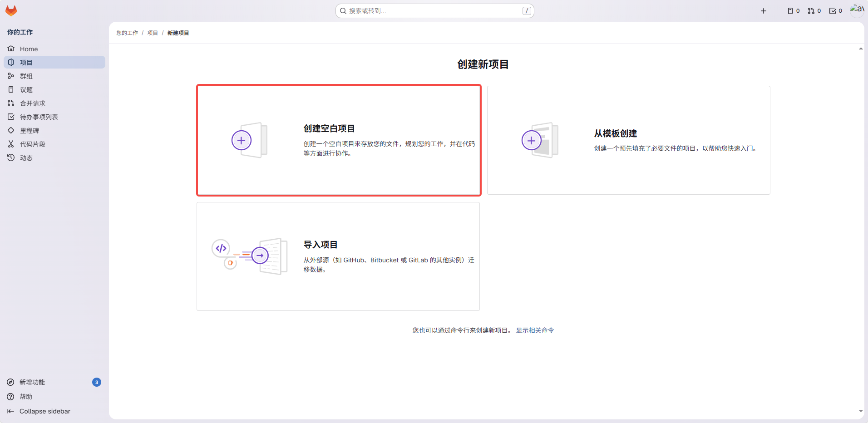This screenshot has height=423, width=868.
Task: Open the user avatar menu
Action: (x=857, y=10)
